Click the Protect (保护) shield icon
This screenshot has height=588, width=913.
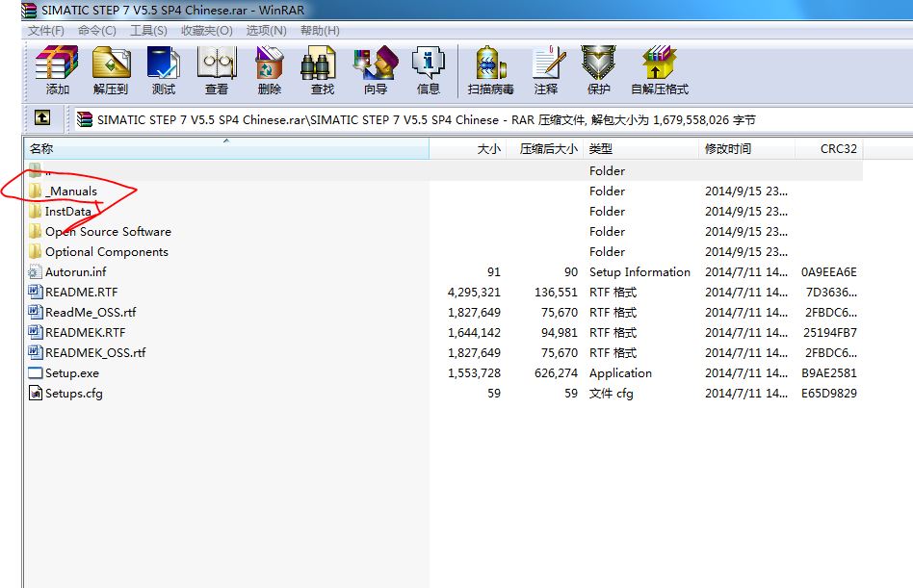(599, 63)
